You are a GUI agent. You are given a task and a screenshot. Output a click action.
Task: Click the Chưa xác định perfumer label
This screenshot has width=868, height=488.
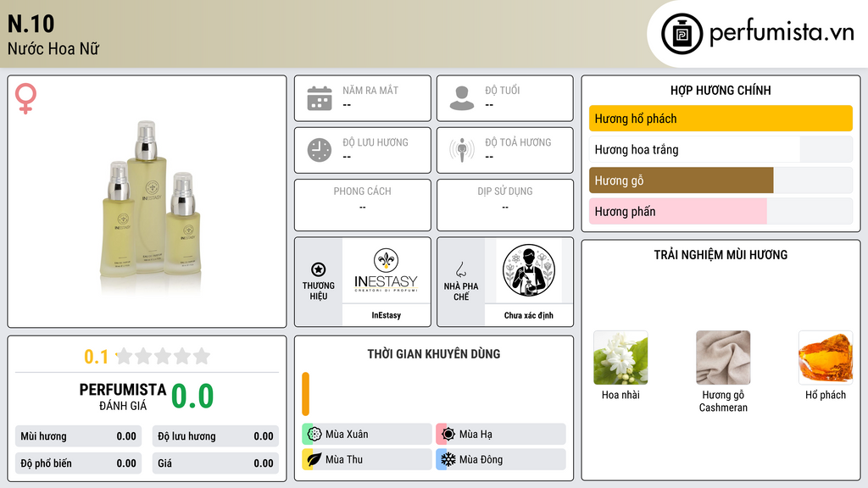pos(529,315)
